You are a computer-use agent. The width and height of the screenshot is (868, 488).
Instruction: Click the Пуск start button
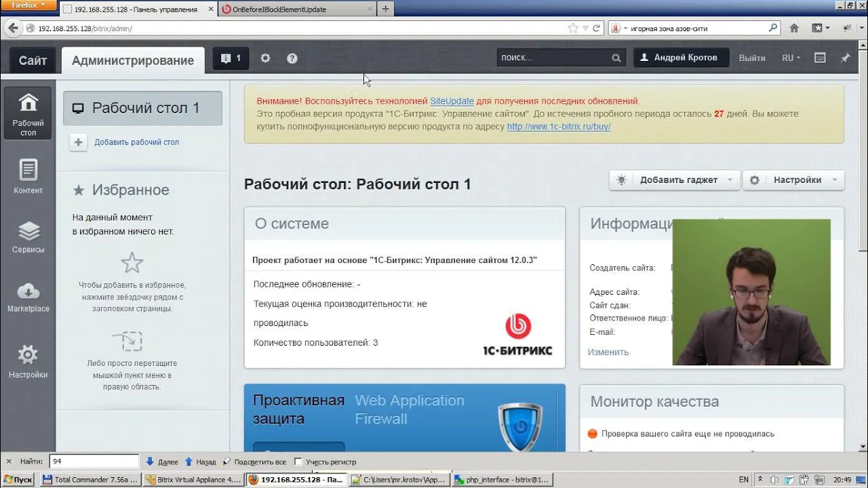(x=18, y=479)
